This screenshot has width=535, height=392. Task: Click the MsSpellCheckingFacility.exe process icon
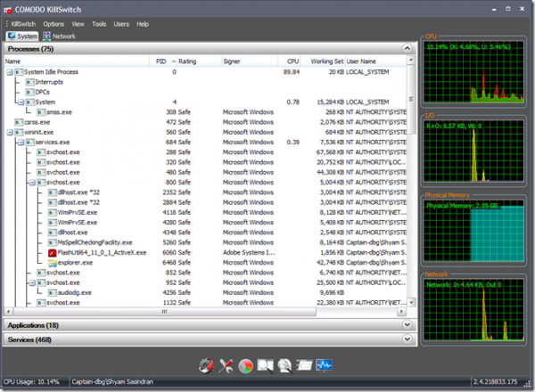pos(53,242)
